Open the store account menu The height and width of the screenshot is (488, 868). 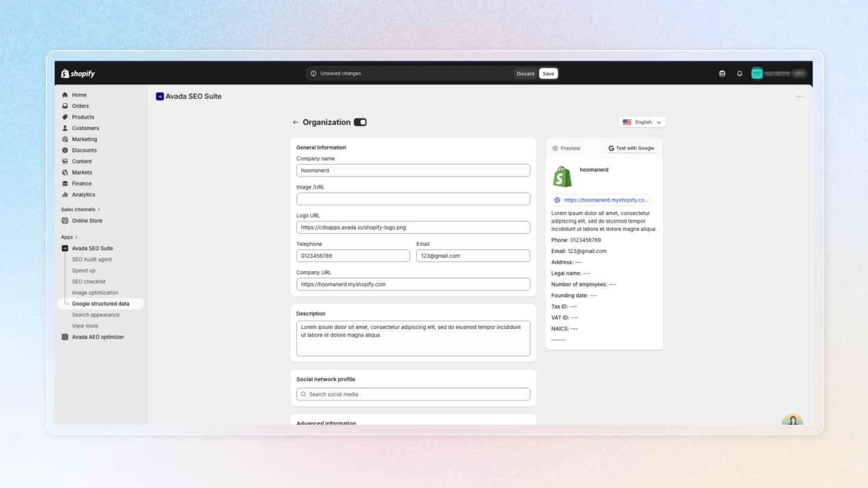[x=779, y=74]
